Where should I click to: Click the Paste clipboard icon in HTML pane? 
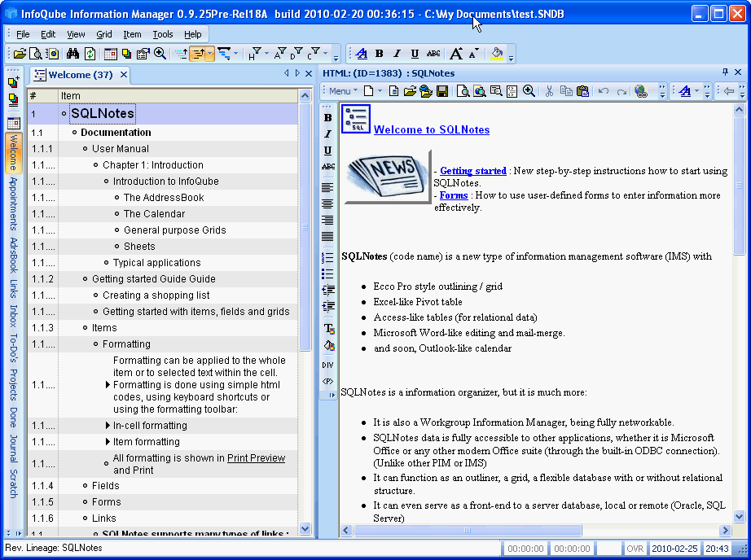582,91
